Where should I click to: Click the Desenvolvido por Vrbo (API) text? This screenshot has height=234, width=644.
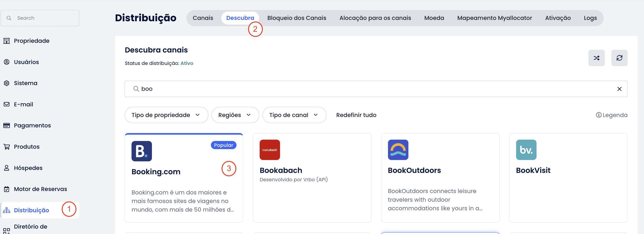[293, 180]
